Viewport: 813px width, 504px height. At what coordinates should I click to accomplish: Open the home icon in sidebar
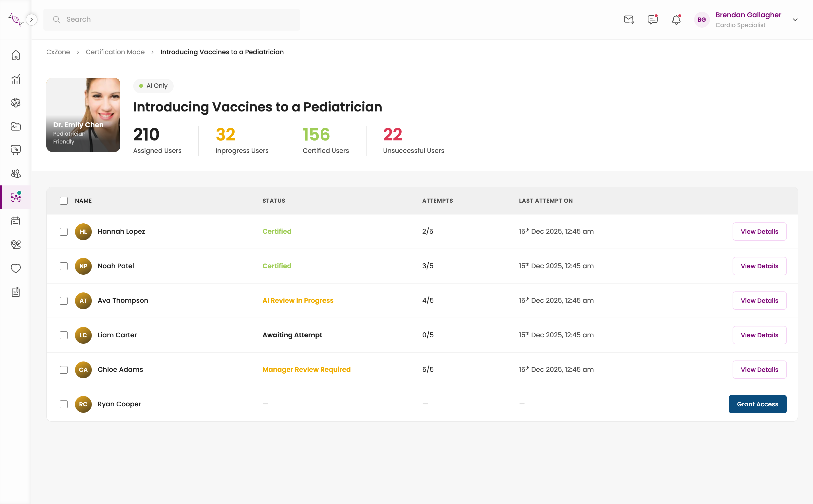tap(16, 55)
